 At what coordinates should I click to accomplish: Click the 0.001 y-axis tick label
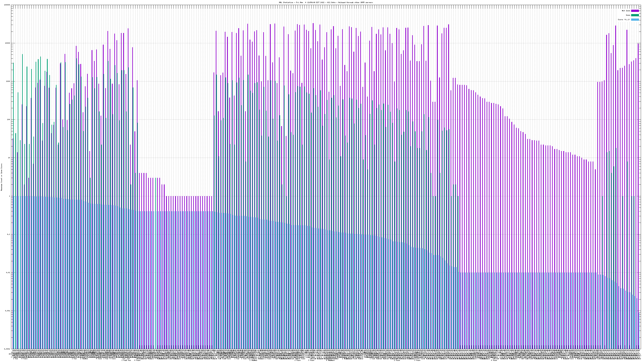pos(8,311)
